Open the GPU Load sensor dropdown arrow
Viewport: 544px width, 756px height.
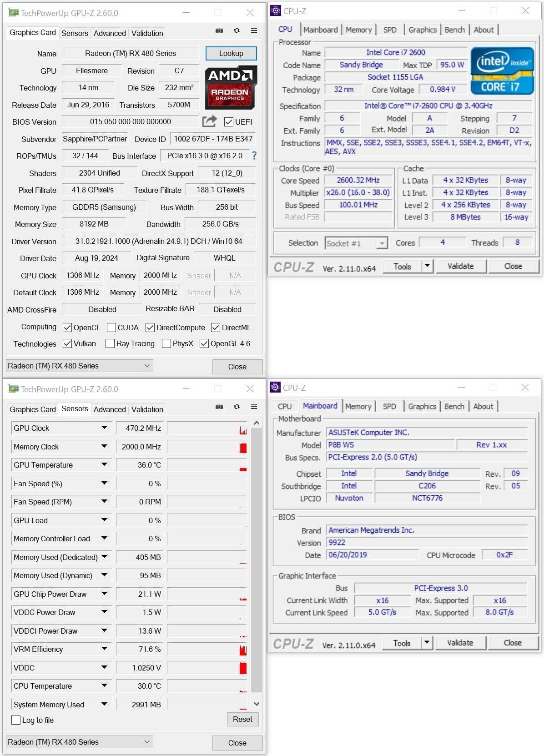click(x=104, y=520)
